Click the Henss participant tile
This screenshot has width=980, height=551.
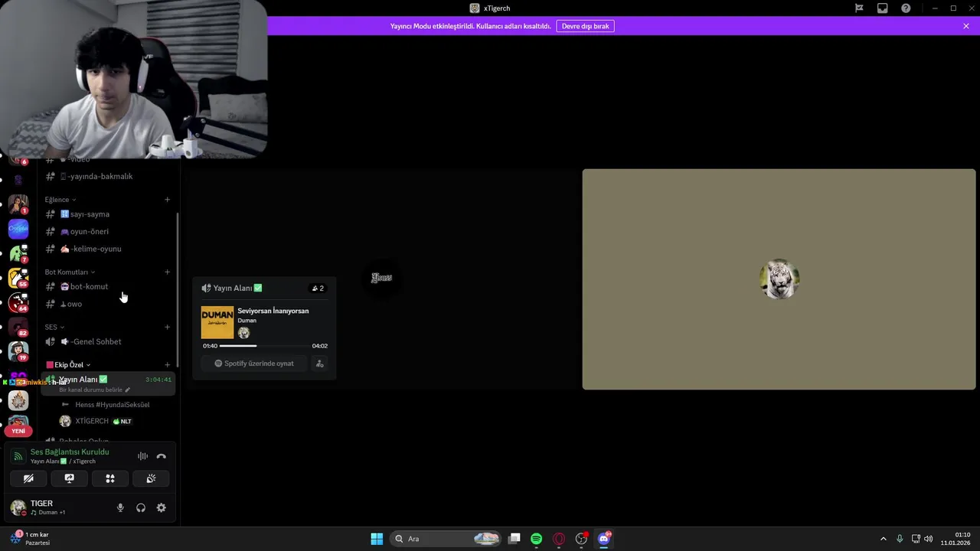pos(381,278)
